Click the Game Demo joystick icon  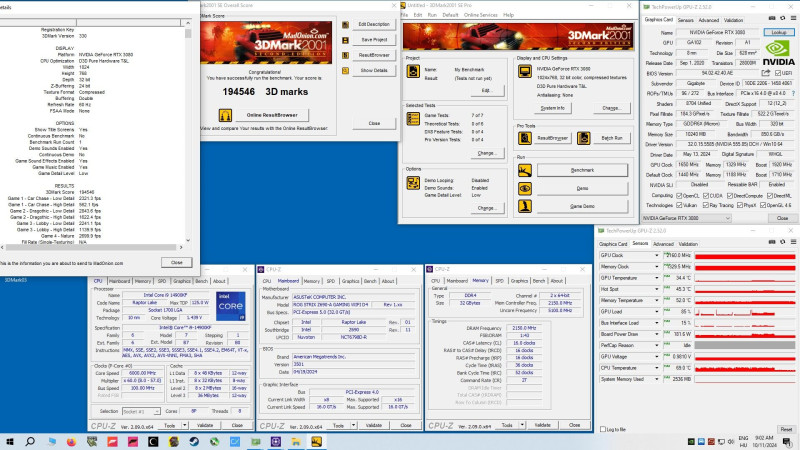(524, 206)
